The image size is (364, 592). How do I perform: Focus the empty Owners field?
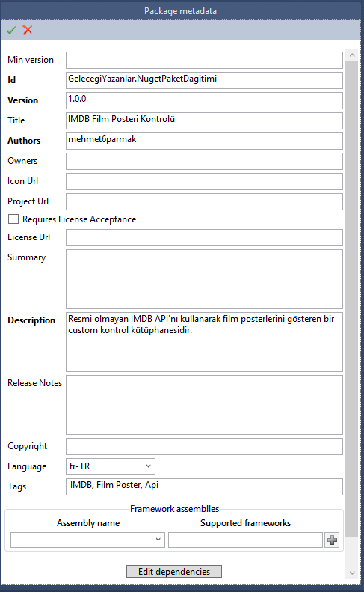tap(205, 161)
